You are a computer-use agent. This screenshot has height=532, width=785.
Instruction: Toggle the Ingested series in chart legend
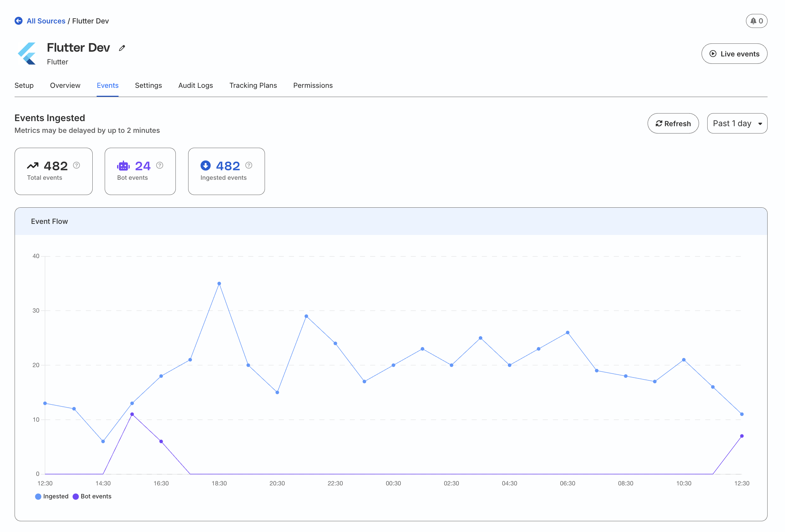click(x=52, y=496)
